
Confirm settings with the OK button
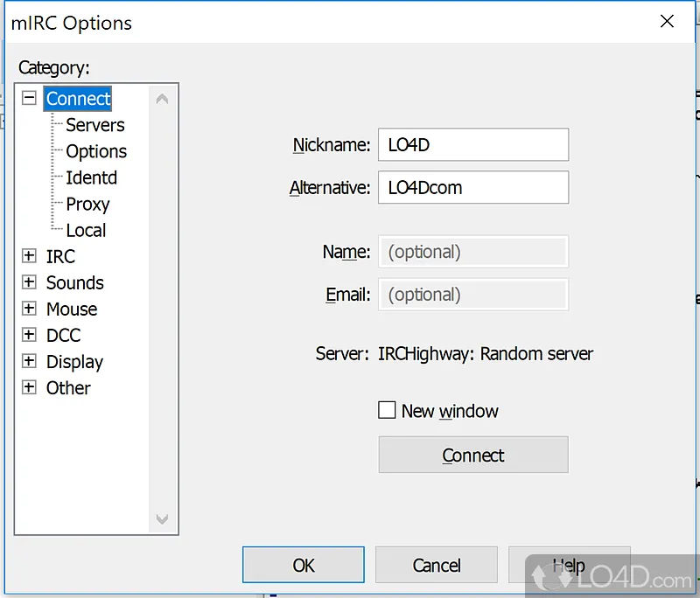[x=304, y=565]
